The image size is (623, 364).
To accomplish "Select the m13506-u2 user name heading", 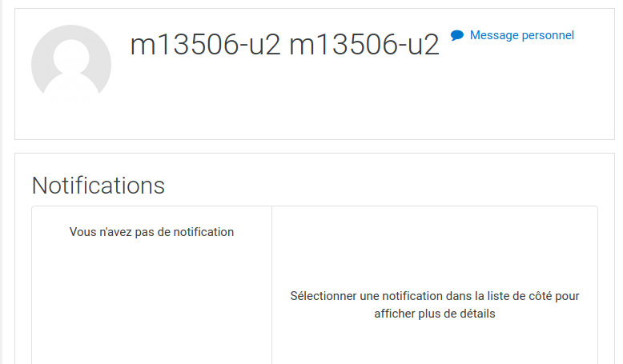I will (x=284, y=45).
